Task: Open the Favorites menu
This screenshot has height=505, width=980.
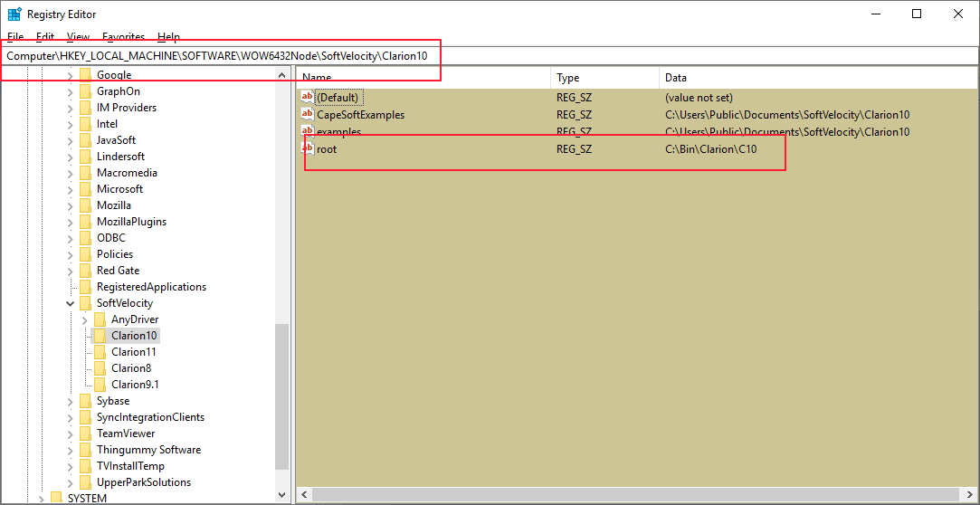Action: 123,37
